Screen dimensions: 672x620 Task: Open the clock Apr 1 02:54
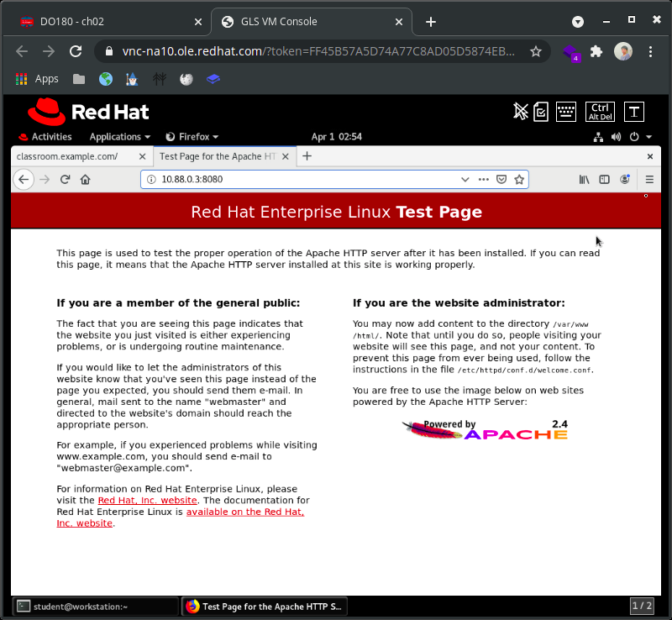337,137
